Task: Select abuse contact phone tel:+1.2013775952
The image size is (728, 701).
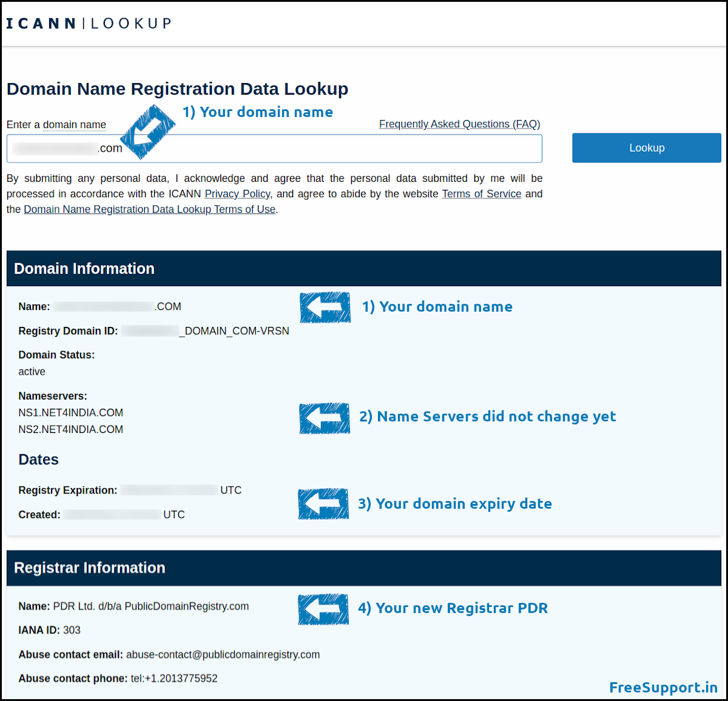Action: (x=174, y=679)
